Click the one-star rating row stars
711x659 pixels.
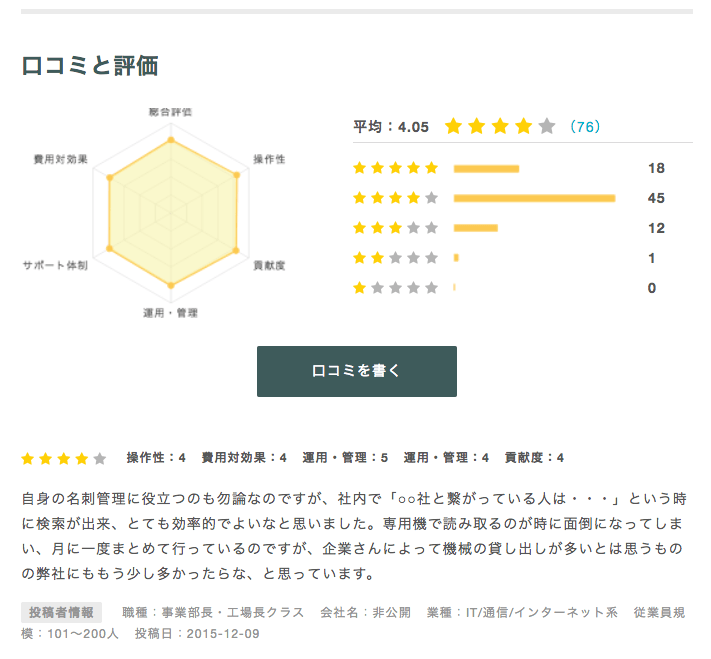(396, 288)
